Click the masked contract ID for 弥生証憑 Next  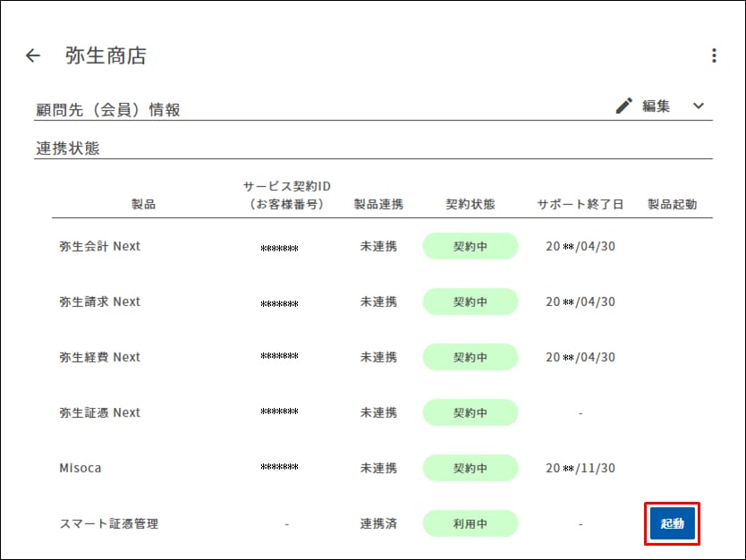[280, 412]
